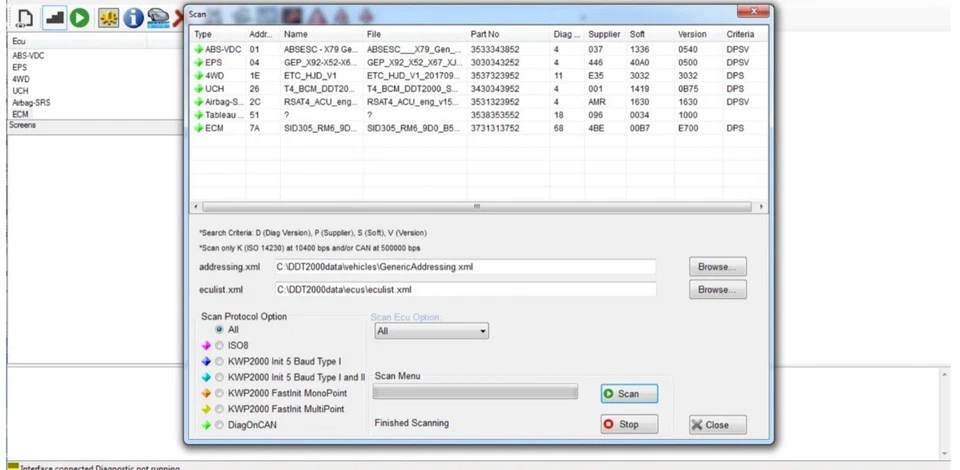Select 4WD in main window Ecu list

pos(21,79)
